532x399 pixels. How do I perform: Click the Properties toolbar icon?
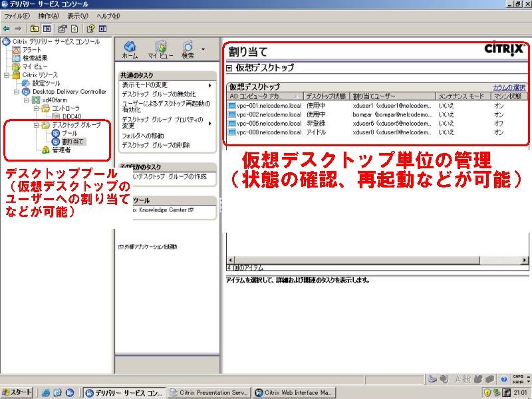pyautogui.click(x=63, y=29)
